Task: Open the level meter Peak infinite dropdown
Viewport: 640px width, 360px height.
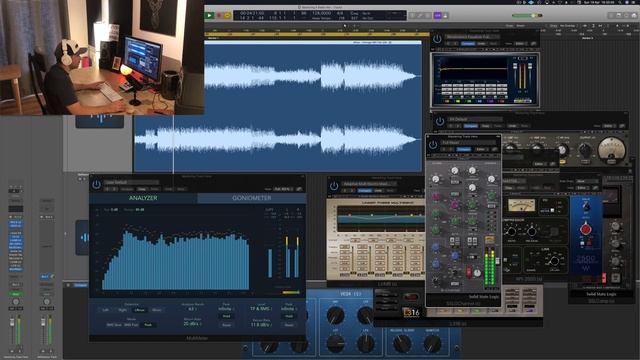Action: 289,309
